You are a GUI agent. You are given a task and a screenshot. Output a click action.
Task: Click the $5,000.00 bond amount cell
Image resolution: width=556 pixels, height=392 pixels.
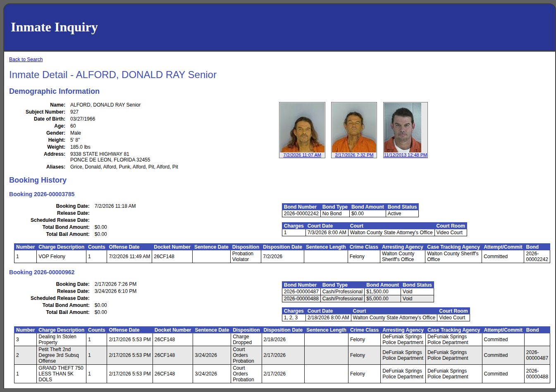click(382, 299)
